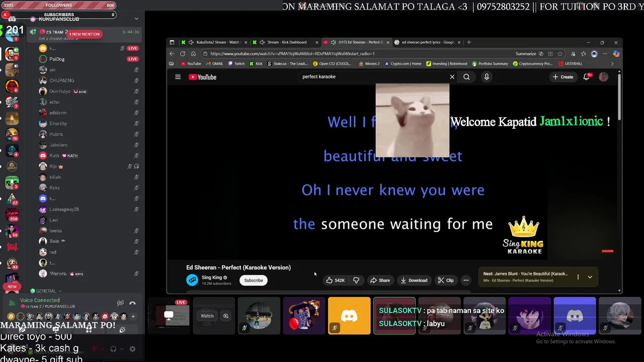Screen dimensions: 644x362
Task: Pop out the stream preview icon
Action: [226, 316]
